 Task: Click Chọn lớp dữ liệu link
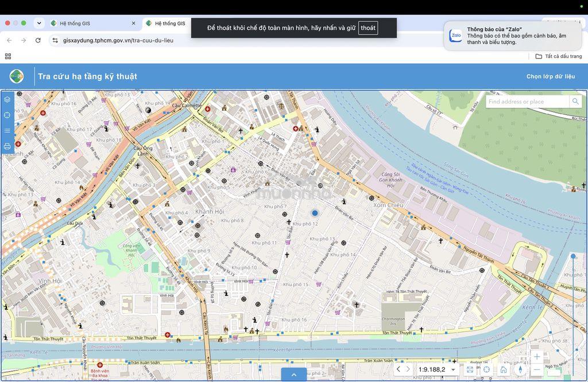click(x=551, y=76)
